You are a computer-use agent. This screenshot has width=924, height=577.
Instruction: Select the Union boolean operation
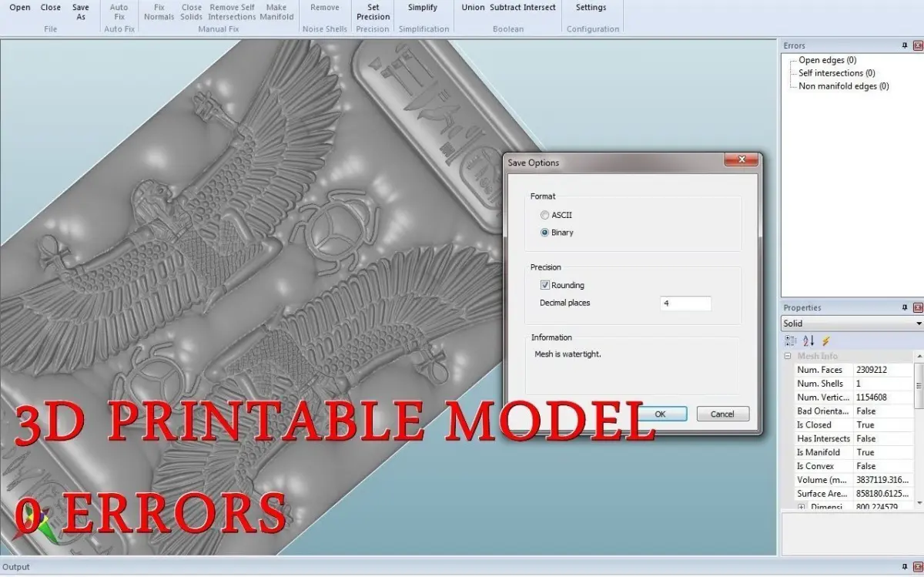(x=473, y=8)
